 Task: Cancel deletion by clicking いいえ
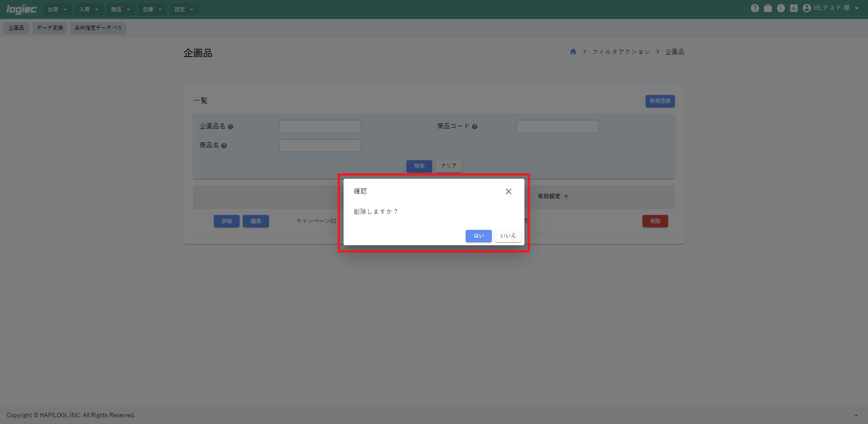coord(508,236)
